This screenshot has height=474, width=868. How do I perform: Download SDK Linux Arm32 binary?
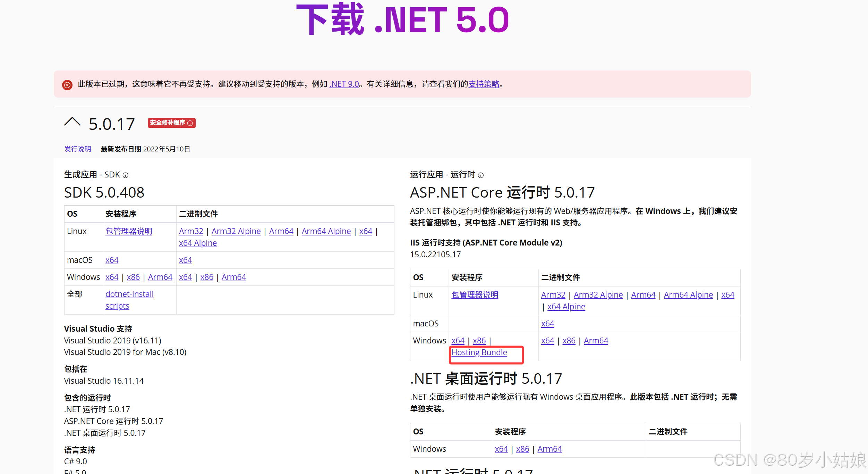pyautogui.click(x=191, y=231)
